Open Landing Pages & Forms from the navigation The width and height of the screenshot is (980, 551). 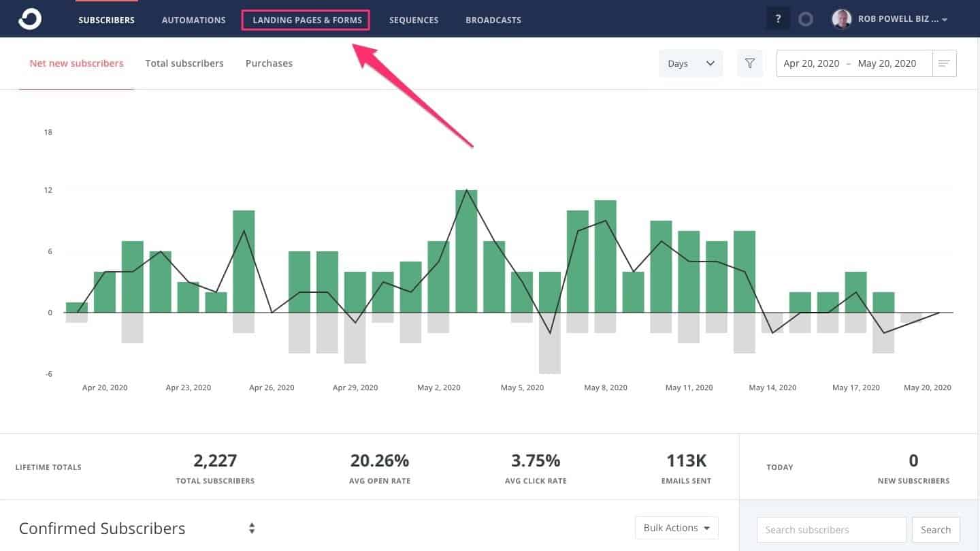point(306,20)
